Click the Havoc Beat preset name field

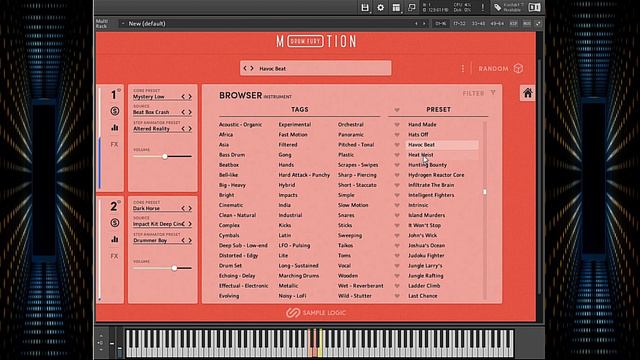click(316, 68)
